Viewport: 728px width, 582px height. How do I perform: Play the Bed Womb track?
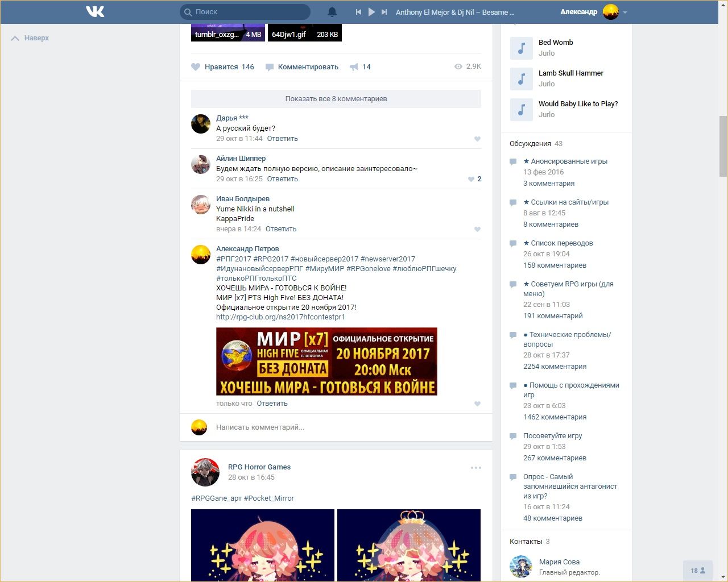point(521,48)
